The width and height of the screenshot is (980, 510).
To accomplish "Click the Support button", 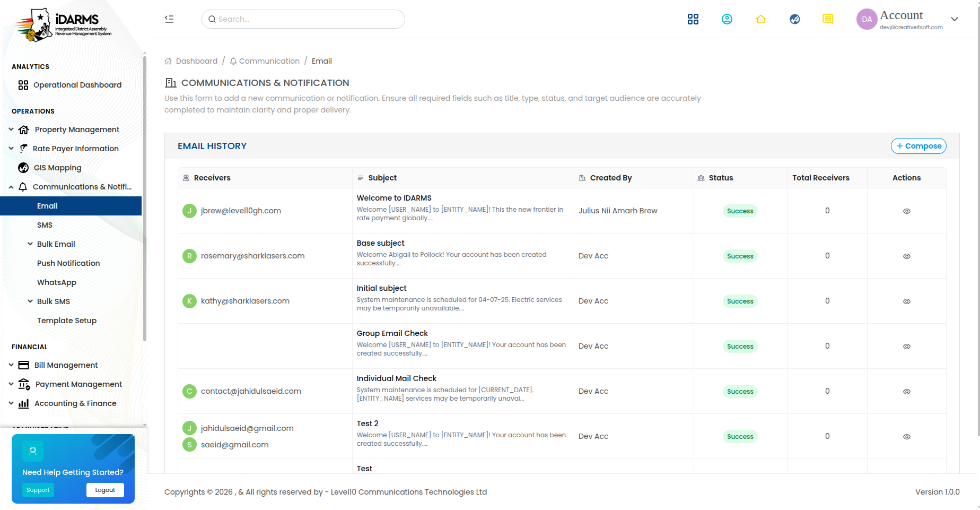I will tap(38, 490).
